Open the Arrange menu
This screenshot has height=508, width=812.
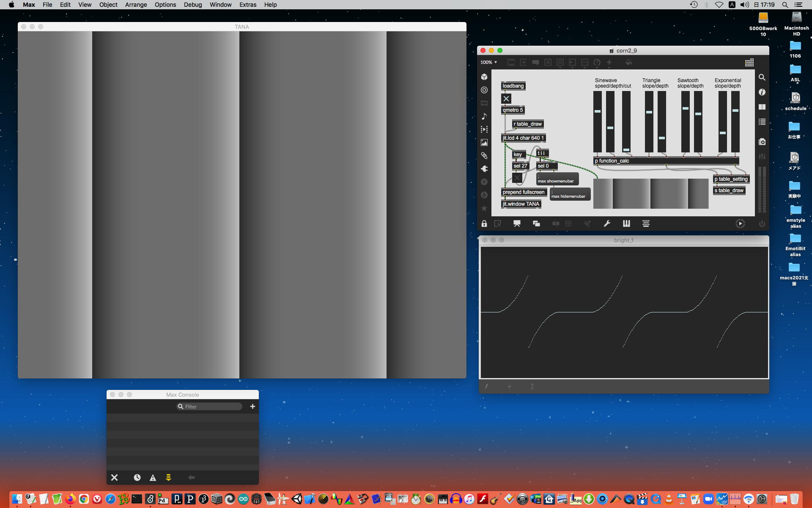pos(136,5)
